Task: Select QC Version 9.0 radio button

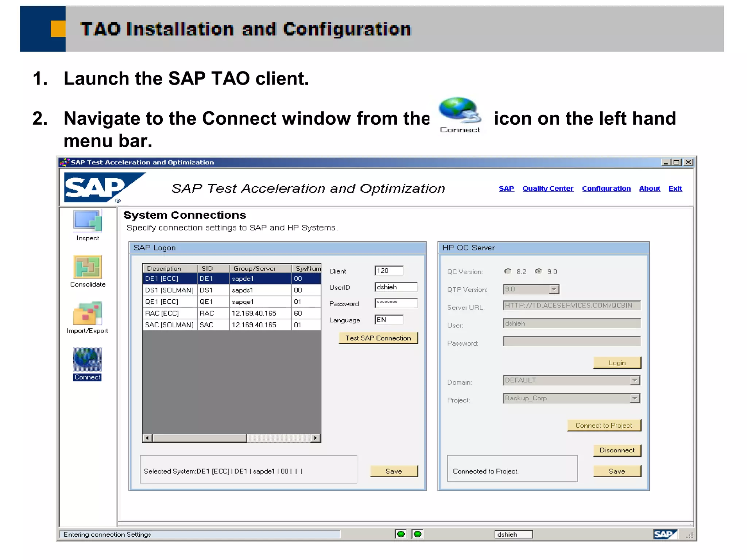Action: pyautogui.click(x=538, y=271)
